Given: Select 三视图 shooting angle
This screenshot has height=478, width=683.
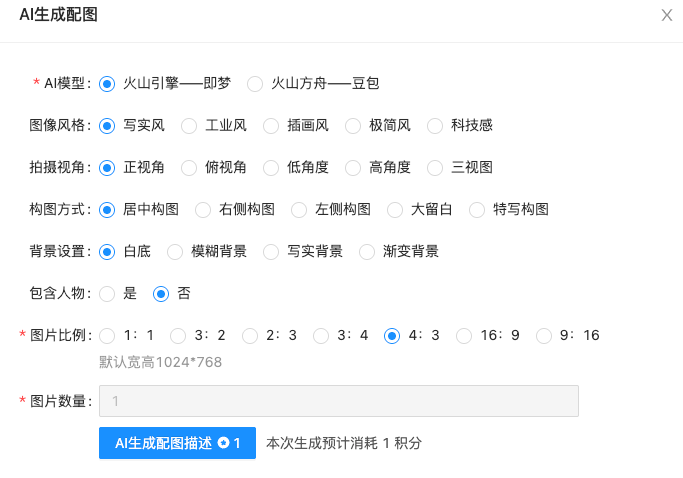Looking at the screenshot, I should click(x=436, y=168).
